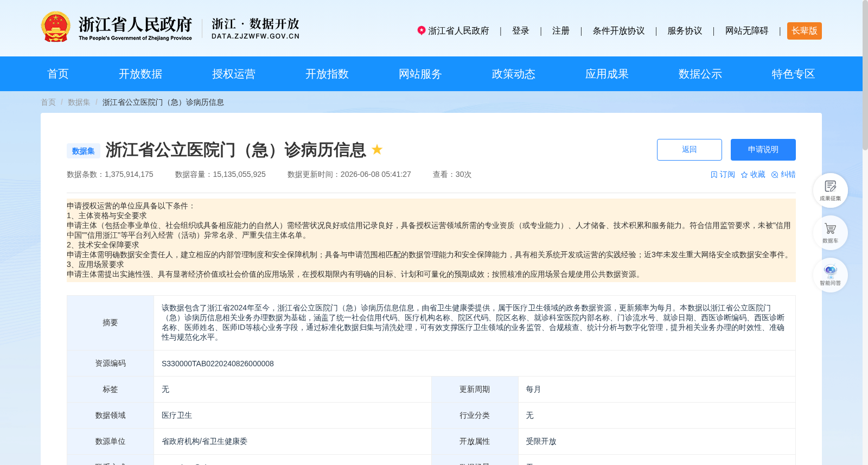Click the 查看：30次 view count
Screen dimensions: 868x465
(452, 175)
